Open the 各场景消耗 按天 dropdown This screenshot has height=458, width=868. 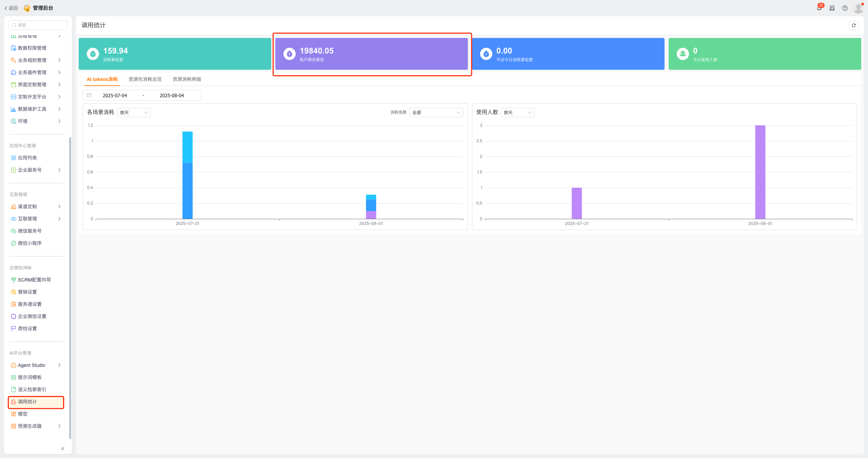[x=134, y=112]
